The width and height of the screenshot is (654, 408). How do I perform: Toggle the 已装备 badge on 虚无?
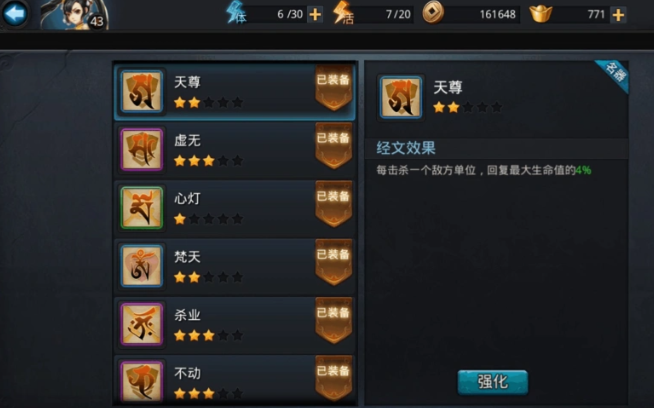tap(333, 146)
